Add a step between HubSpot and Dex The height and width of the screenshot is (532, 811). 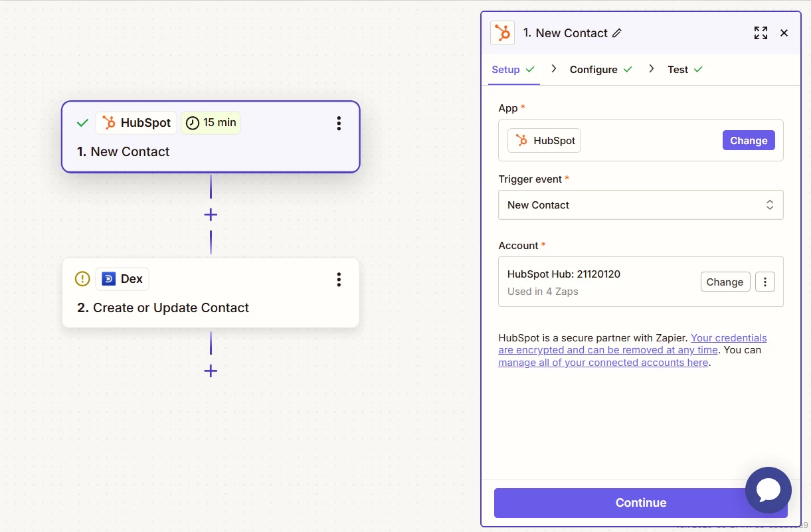point(211,215)
